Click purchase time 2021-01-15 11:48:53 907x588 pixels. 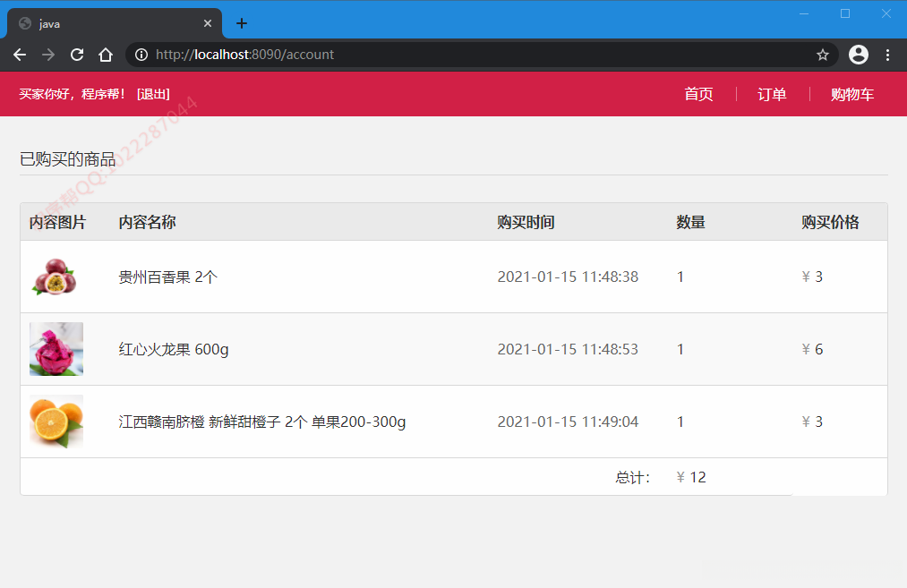[568, 349]
